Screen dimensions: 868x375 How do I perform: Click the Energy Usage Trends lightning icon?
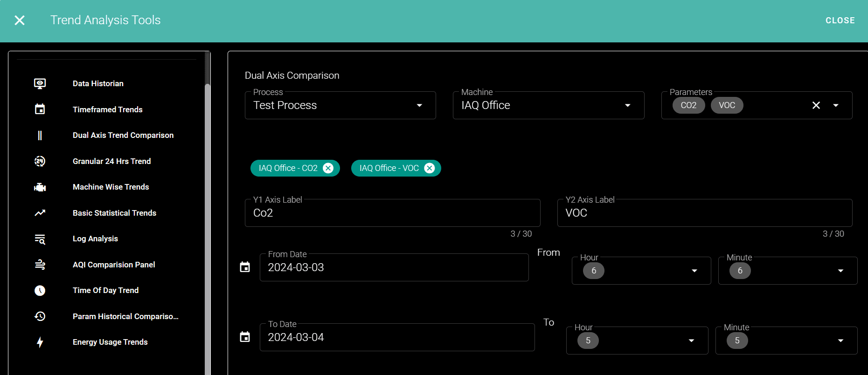[40, 342]
